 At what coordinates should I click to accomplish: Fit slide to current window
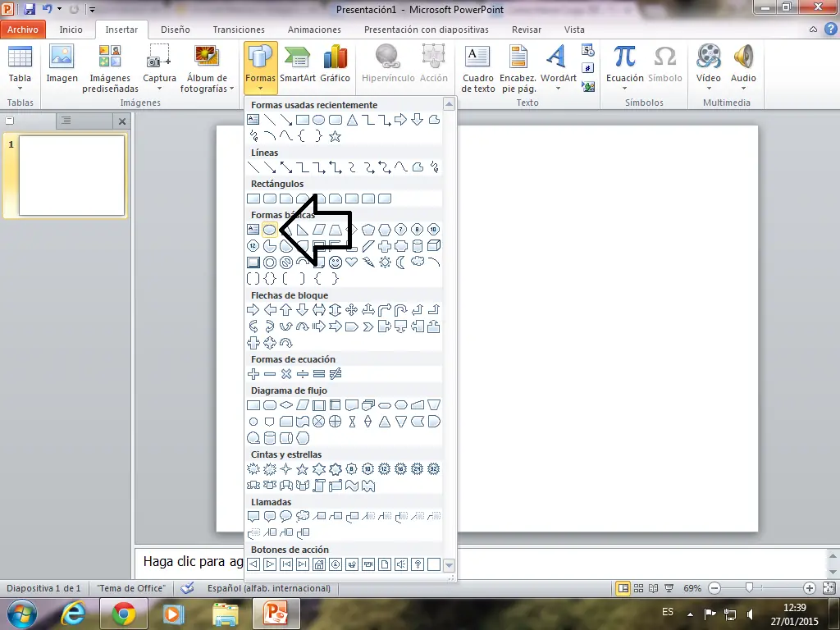coord(829,588)
